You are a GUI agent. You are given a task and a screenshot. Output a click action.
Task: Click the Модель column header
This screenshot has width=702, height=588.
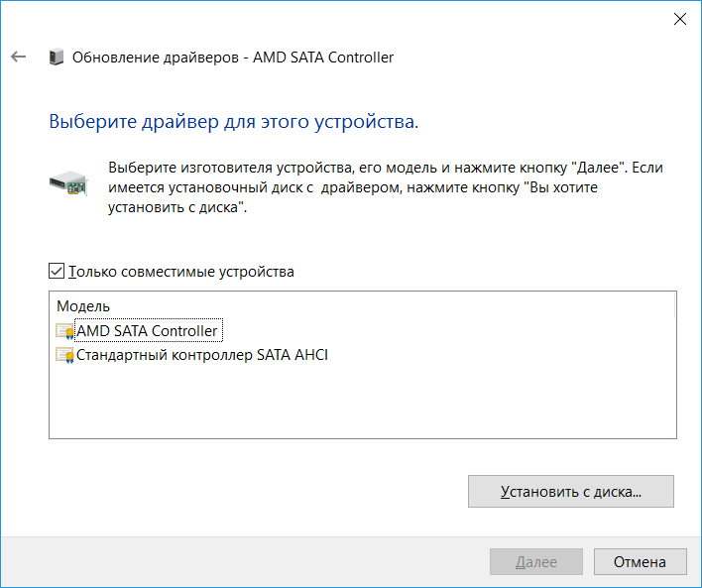[x=84, y=306]
